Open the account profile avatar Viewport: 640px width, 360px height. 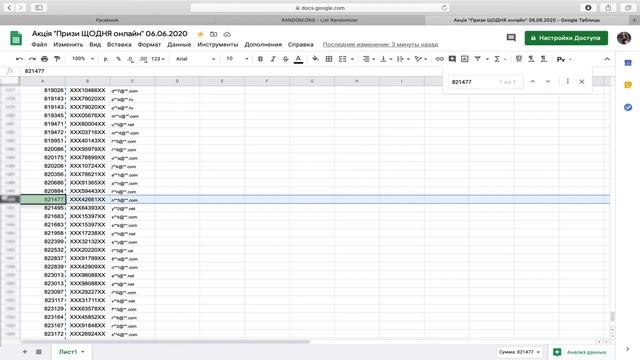[624, 38]
